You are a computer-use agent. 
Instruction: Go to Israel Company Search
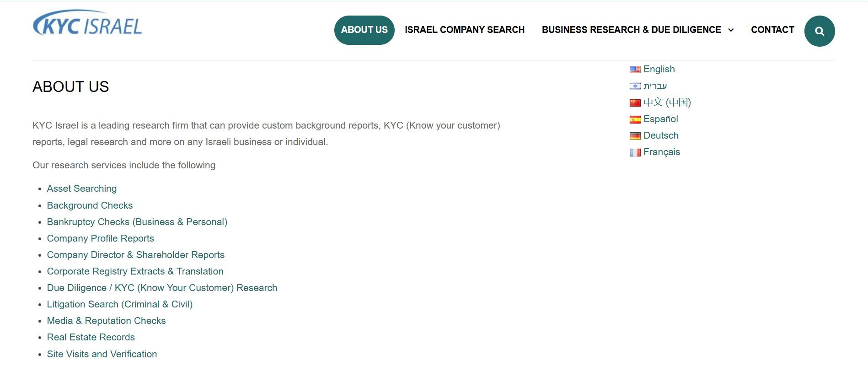click(x=464, y=30)
